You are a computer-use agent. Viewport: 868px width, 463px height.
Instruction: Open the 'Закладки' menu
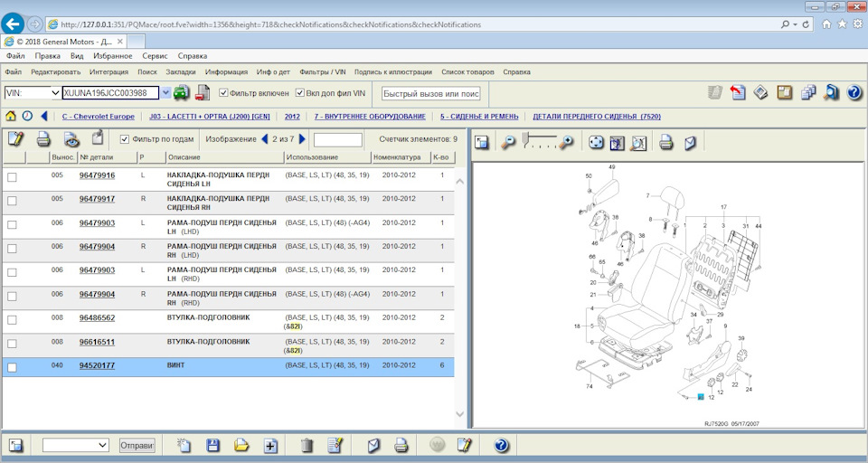(181, 72)
